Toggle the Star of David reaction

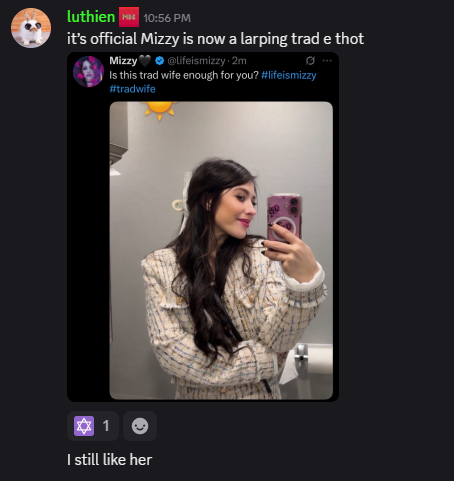(84, 426)
